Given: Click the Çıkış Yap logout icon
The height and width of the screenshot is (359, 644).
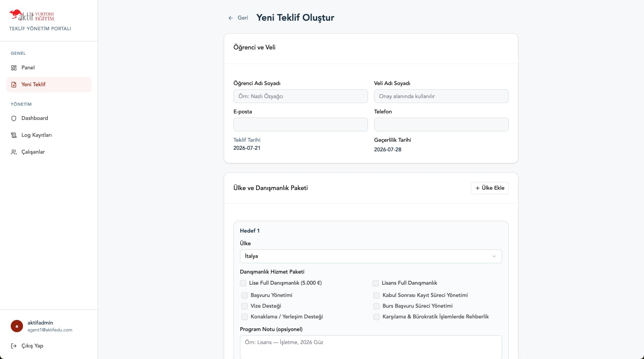Looking at the screenshot, I should (x=14, y=346).
